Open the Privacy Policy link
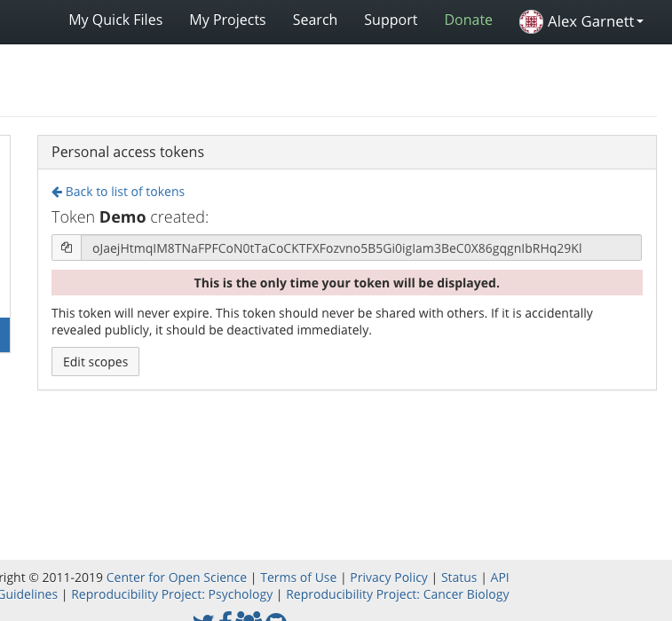The width and height of the screenshot is (672, 621). tap(389, 578)
